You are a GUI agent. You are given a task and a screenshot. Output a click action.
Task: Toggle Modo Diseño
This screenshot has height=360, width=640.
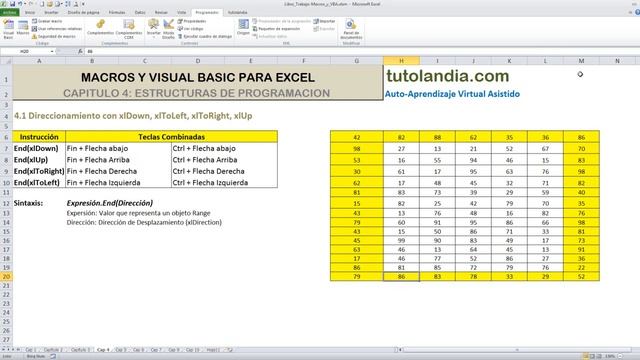click(x=169, y=29)
